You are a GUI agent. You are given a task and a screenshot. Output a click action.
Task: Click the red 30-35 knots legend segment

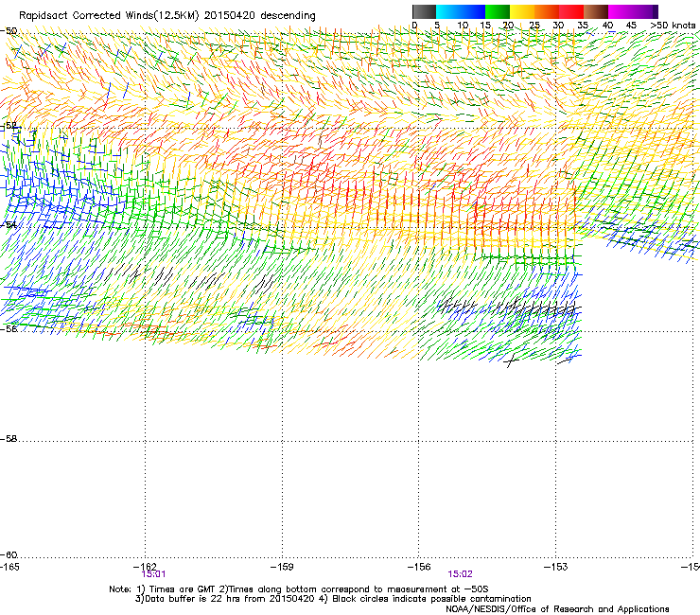tap(571, 11)
